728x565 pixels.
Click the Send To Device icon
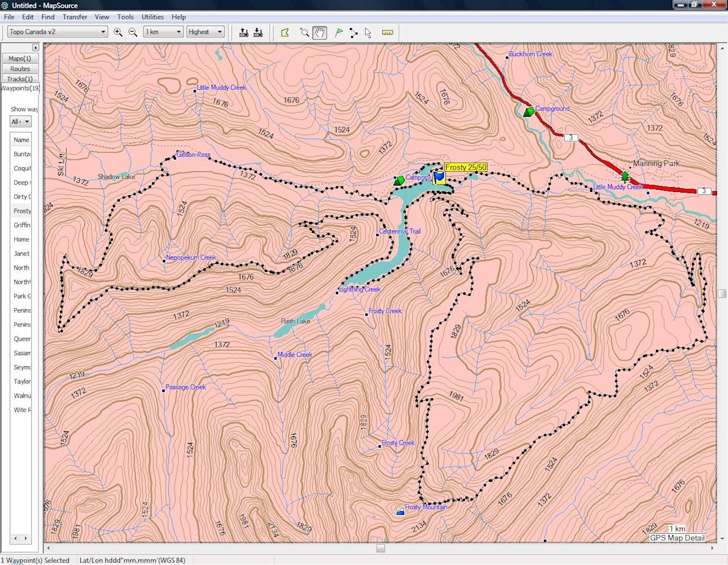(x=243, y=32)
